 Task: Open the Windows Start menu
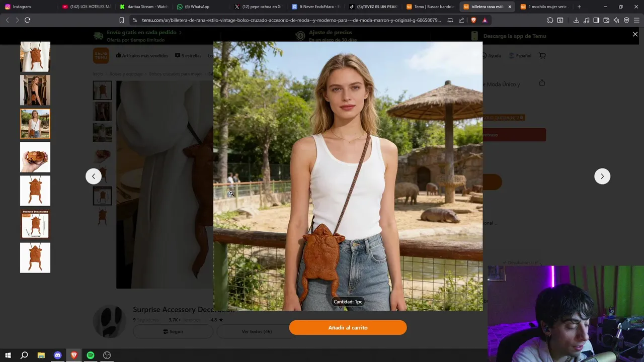[8, 355]
